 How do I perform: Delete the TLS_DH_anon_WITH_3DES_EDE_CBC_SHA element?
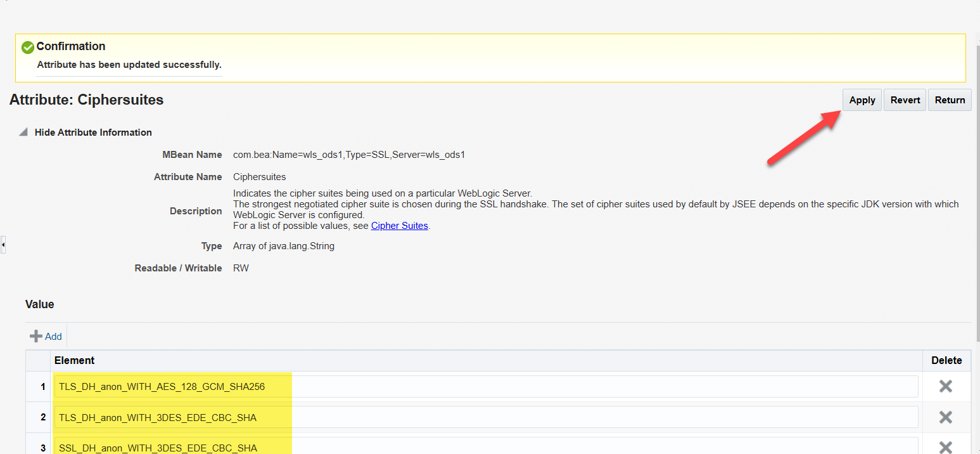point(945,417)
